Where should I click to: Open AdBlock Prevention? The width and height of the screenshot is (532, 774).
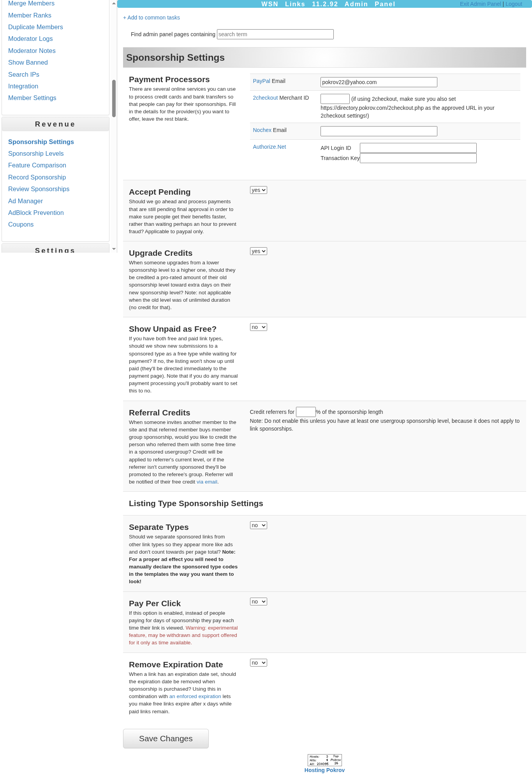click(x=36, y=213)
